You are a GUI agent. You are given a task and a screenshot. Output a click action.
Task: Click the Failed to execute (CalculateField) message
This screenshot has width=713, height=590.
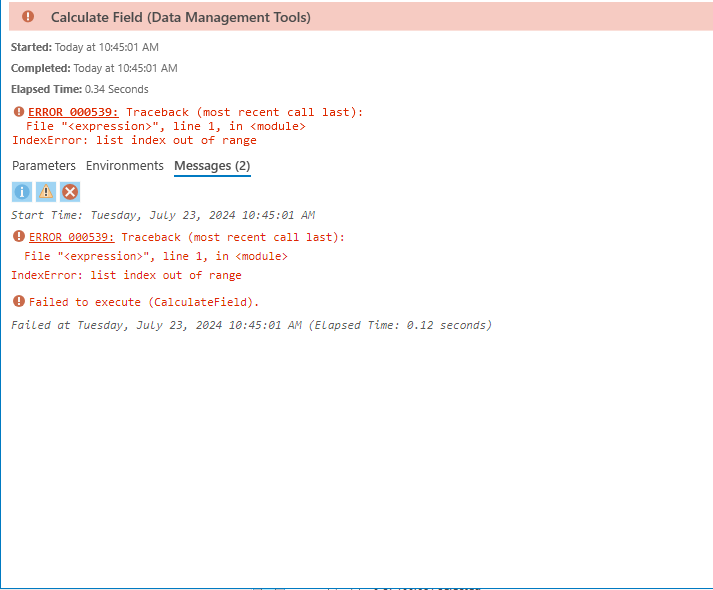(144, 302)
